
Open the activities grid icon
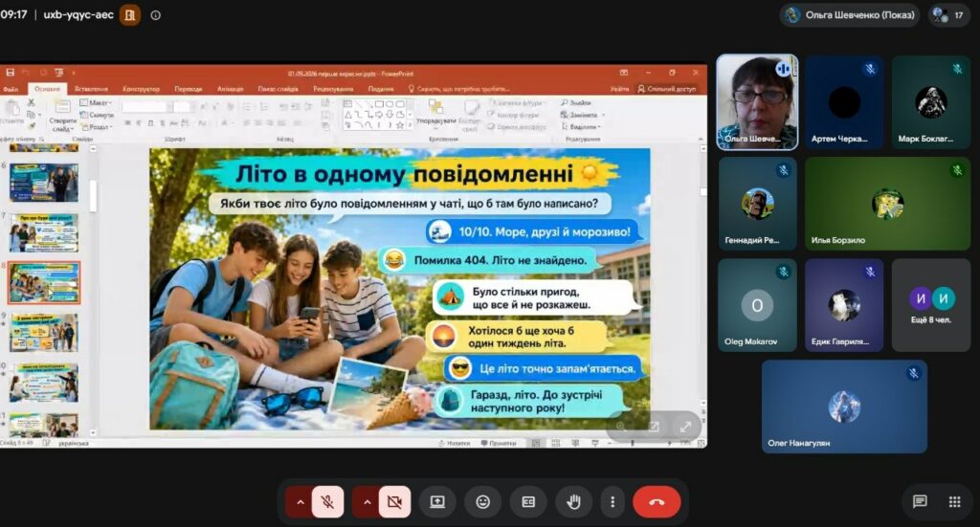954,501
